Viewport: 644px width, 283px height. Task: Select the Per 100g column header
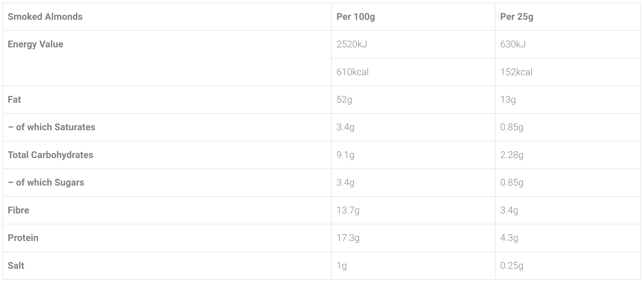pyautogui.click(x=355, y=17)
